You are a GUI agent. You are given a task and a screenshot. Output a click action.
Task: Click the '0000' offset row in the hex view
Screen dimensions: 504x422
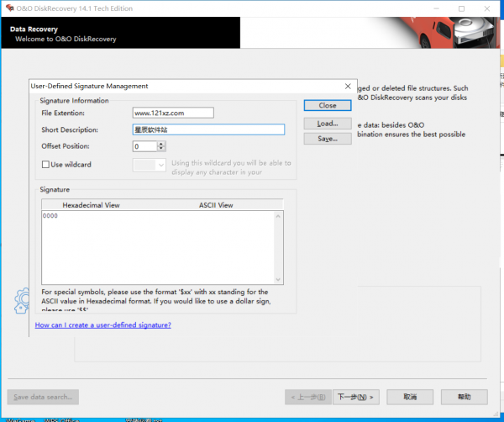[x=50, y=216]
